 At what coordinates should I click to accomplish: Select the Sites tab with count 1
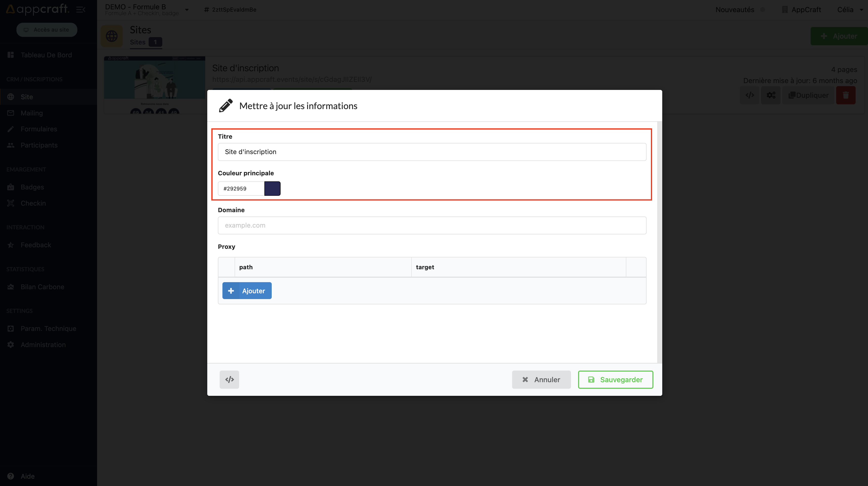[146, 42]
